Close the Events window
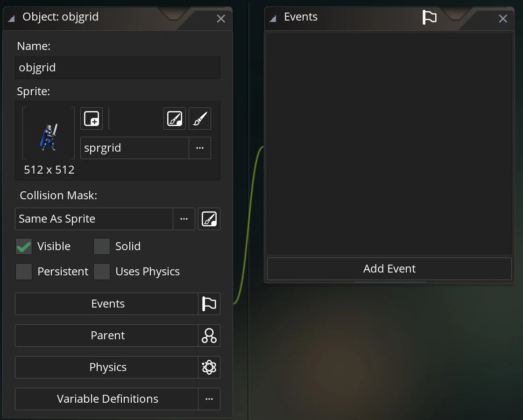 (503, 19)
